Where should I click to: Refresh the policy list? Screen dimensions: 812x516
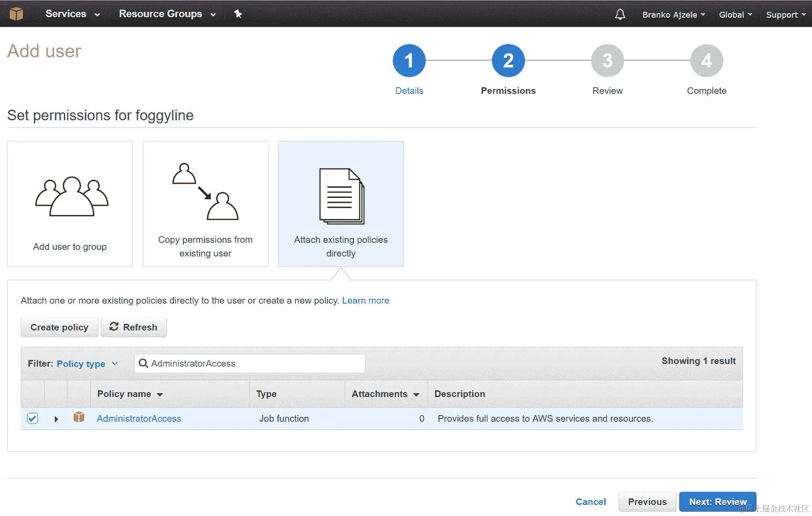[134, 327]
